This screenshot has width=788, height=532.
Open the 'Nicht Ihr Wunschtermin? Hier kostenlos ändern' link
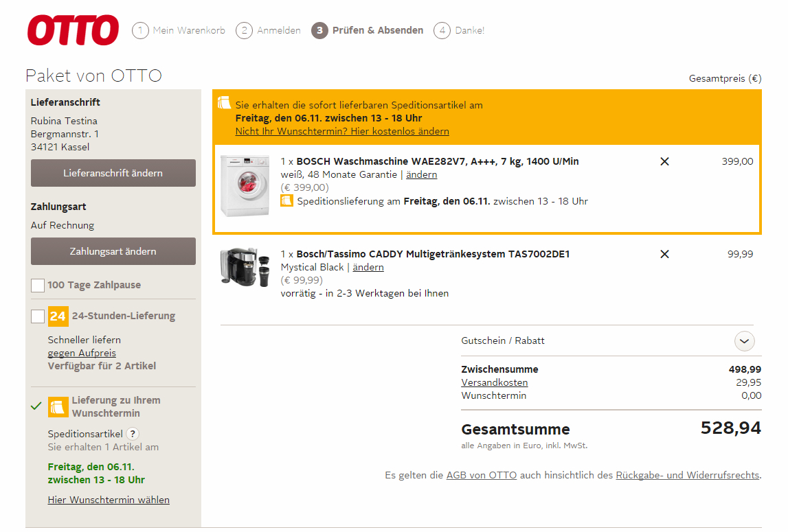pyautogui.click(x=342, y=132)
